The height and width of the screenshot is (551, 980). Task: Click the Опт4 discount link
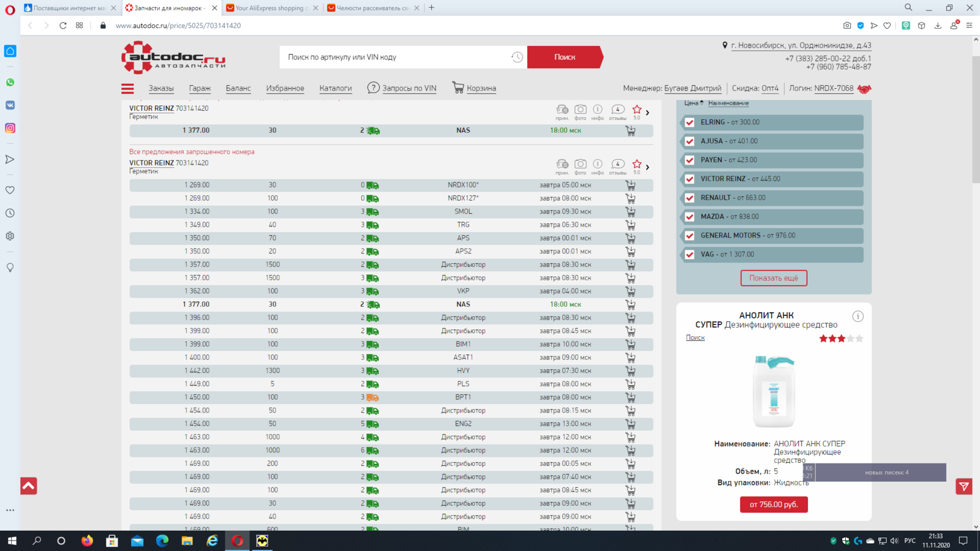click(x=770, y=88)
